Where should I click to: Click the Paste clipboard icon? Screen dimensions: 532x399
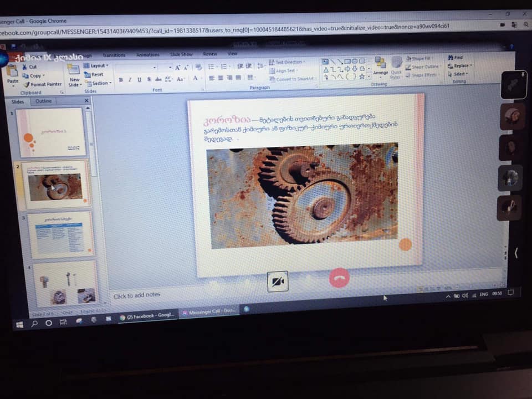12,70
